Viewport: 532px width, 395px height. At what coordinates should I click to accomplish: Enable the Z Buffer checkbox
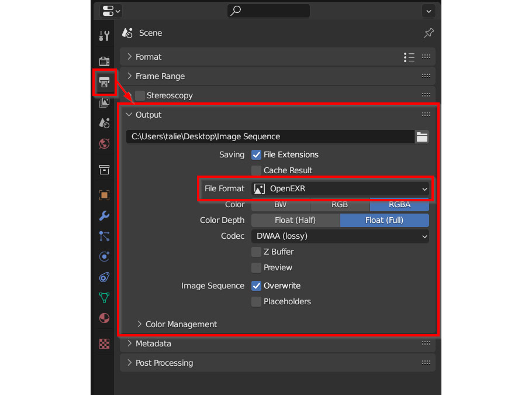[x=256, y=252]
